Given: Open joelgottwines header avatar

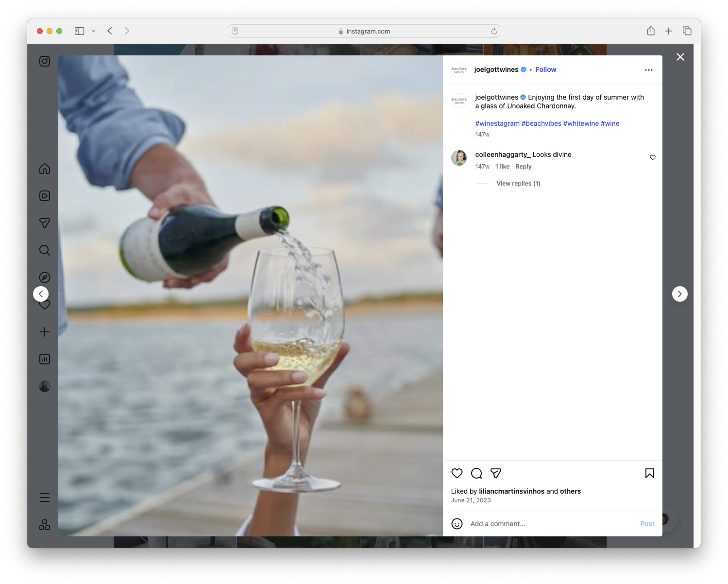Looking at the screenshot, I should click(459, 70).
